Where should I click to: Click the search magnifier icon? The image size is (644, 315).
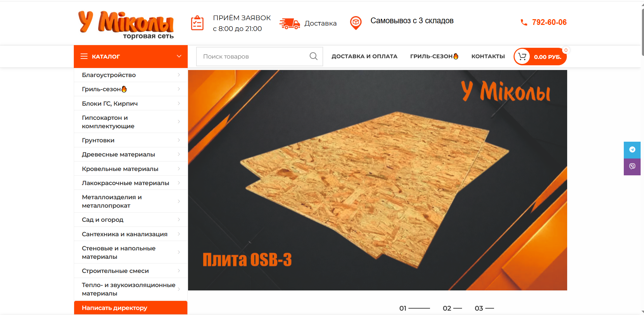[x=313, y=56]
